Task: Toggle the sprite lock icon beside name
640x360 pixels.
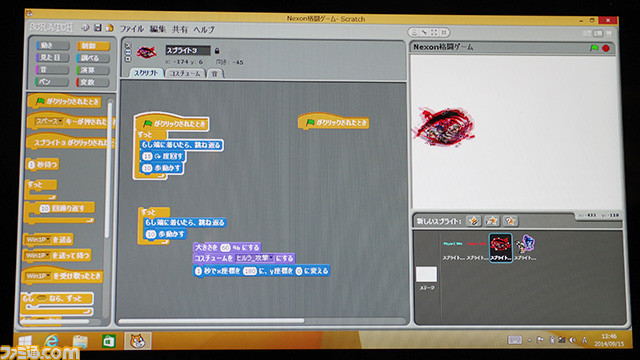Action: click(217, 51)
